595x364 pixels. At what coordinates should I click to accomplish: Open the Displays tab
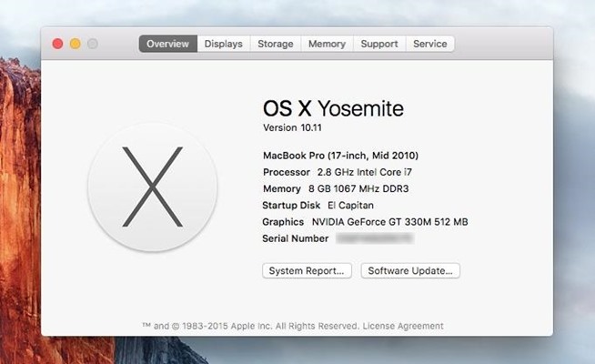point(223,44)
